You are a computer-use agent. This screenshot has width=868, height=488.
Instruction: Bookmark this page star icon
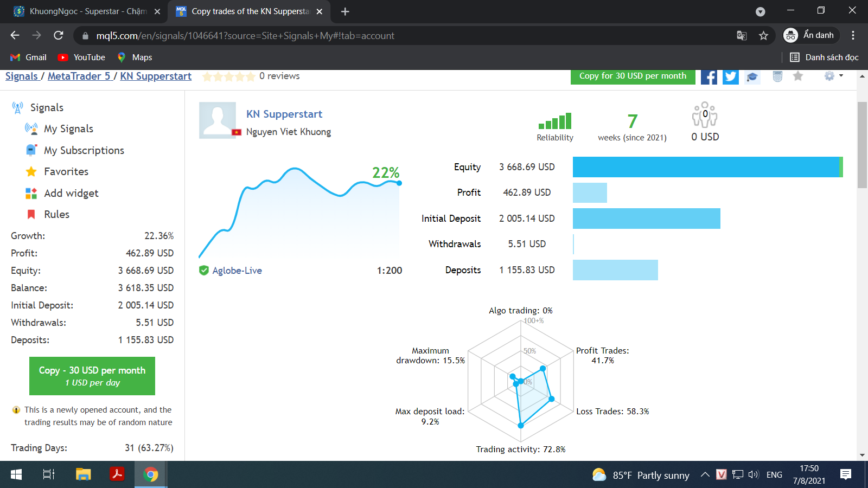click(763, 35)
